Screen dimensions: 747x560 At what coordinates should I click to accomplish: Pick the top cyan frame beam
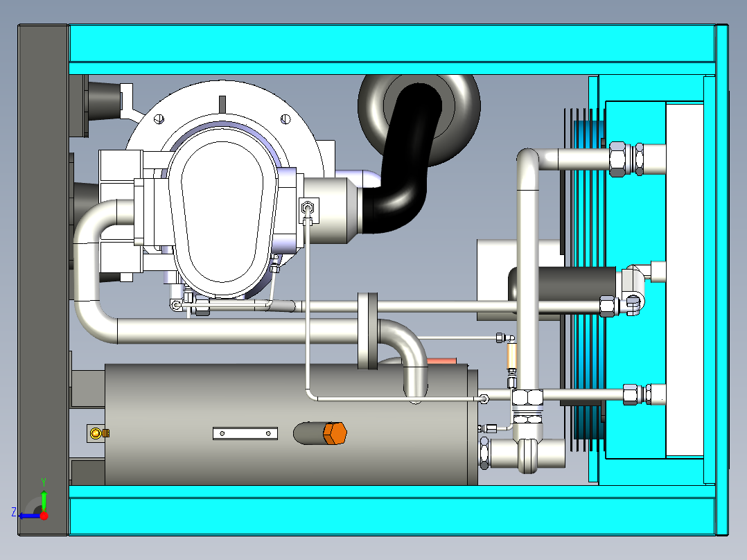pyautogui.click(x=392, y=44)
